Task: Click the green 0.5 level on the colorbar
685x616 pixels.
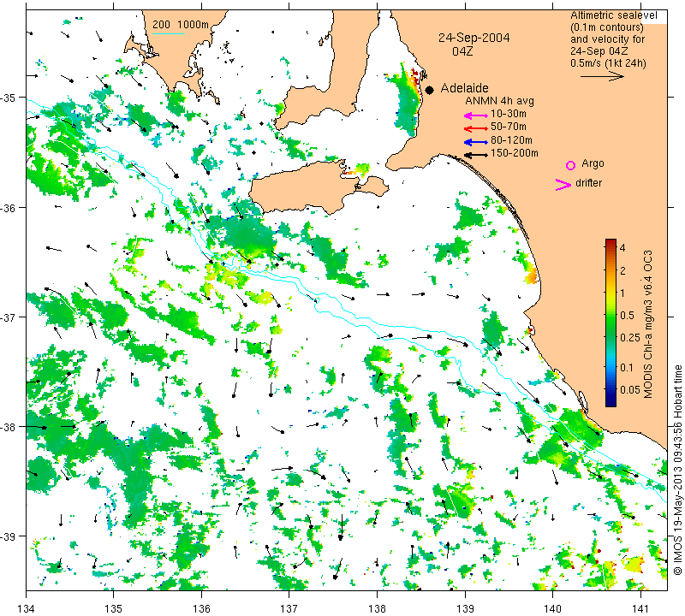Action: [x=611, y=315]
